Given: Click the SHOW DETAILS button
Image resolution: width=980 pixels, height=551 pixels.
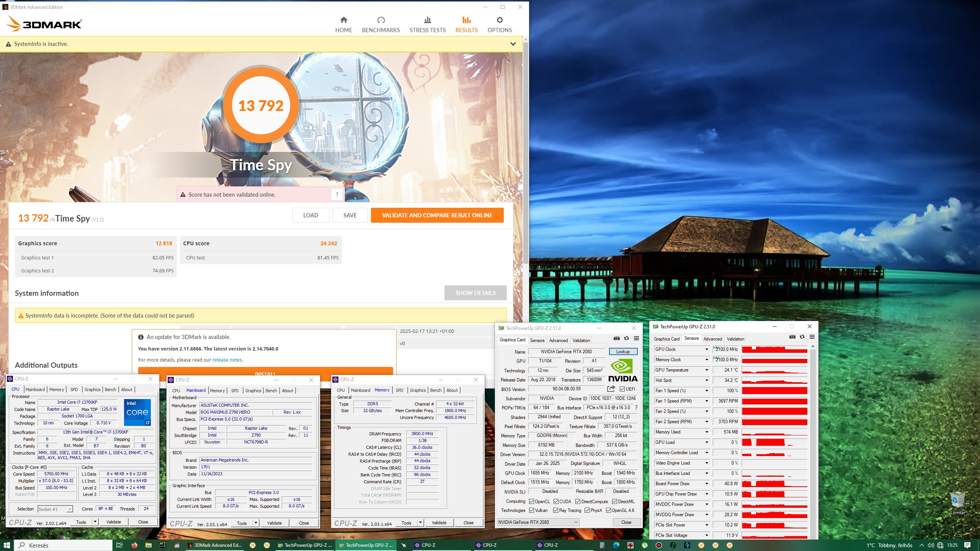Looking at the screenshot, I should click(475, 293).
